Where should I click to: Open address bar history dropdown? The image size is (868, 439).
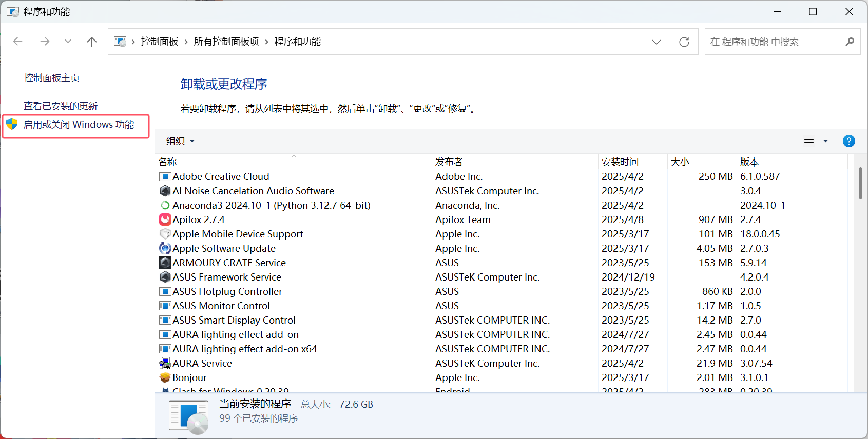coord(657,42)
